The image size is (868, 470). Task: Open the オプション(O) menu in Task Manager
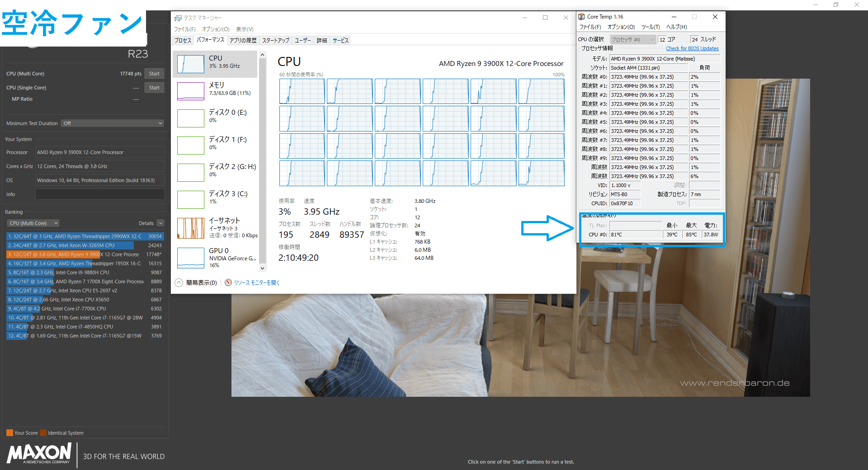pyautogui.click(x=216, y=29)
